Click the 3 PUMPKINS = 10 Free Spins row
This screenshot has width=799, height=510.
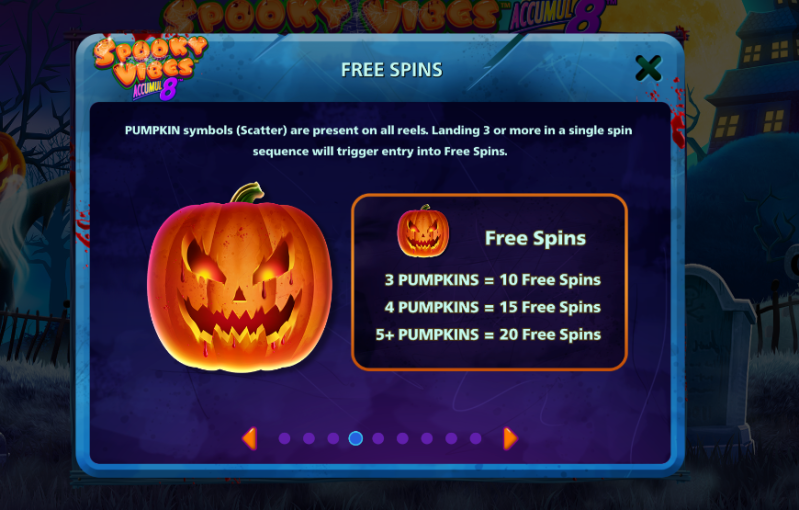click(493, 280)
